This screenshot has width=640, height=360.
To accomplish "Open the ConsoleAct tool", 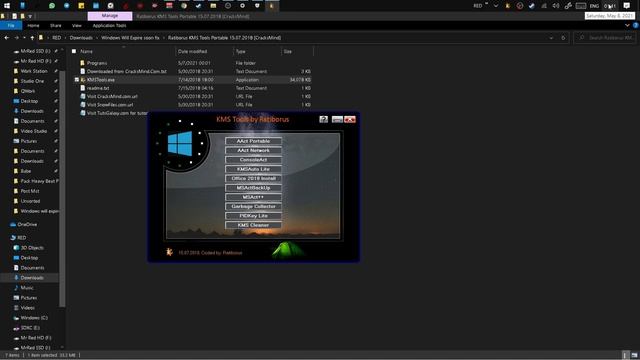I will click(x=253, y=160).
